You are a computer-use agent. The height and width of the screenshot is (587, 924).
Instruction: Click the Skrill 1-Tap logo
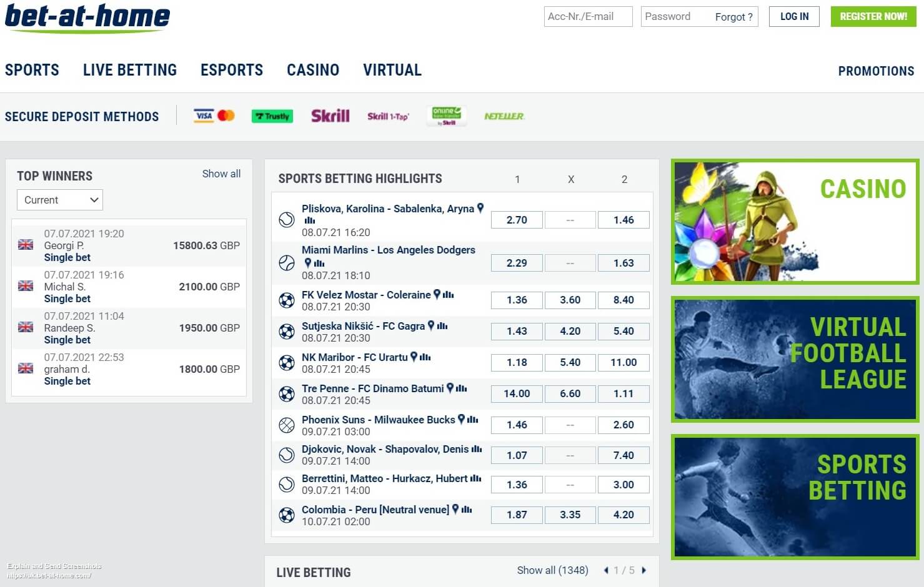[388, 116]
